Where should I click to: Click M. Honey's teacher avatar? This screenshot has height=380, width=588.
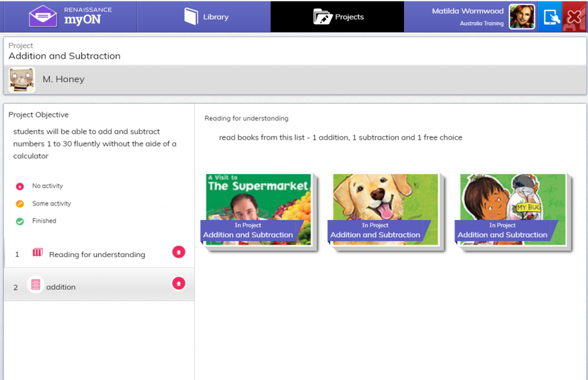(x=22, y=79)
